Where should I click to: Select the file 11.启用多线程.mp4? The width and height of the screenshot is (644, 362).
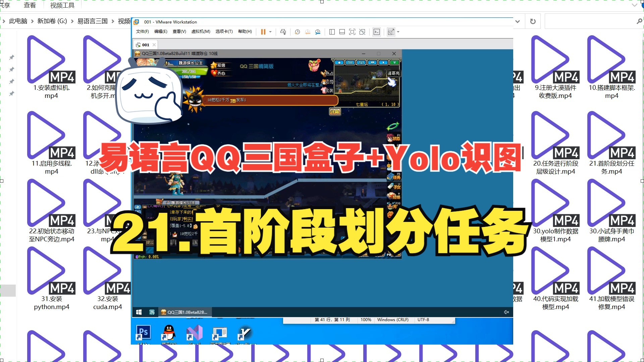(x=51, y=143)
